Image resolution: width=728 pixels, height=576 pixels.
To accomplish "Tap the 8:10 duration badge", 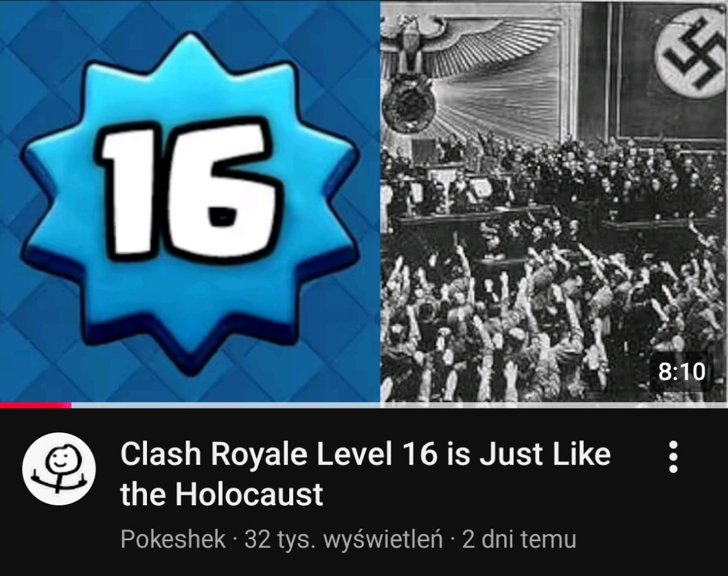I will point(681,371).
